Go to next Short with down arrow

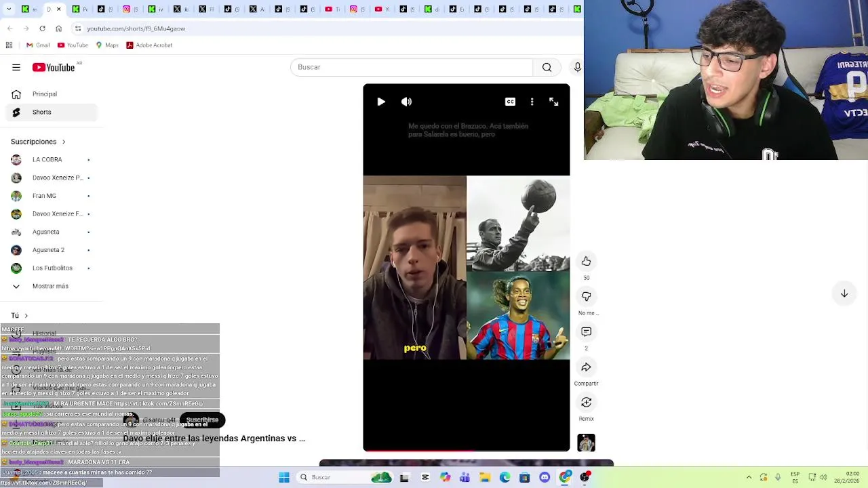tap(844, 293)
